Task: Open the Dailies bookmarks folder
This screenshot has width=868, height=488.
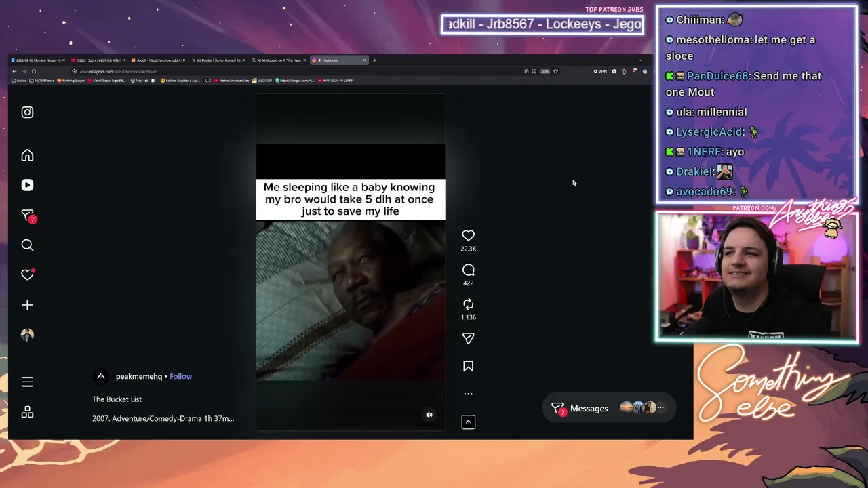Action: [x=19, y=81]
